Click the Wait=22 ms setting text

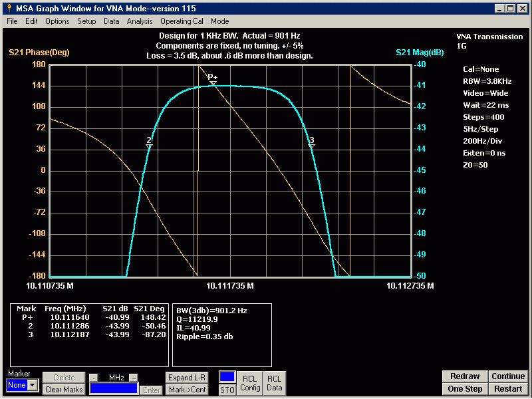pyautogui.click(x=486, y=105)
